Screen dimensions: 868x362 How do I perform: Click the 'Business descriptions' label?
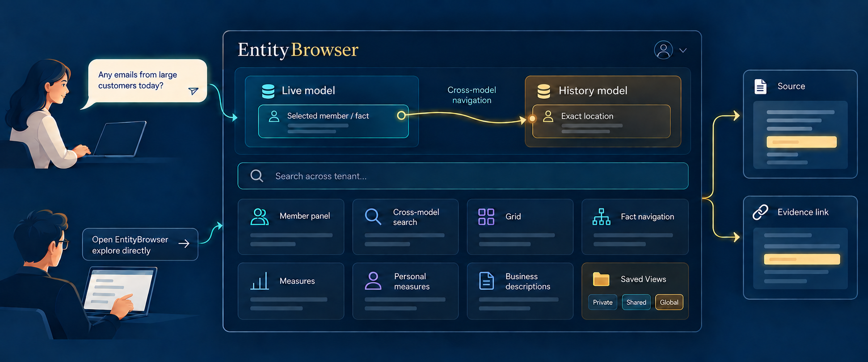click(x=528, y=281)
